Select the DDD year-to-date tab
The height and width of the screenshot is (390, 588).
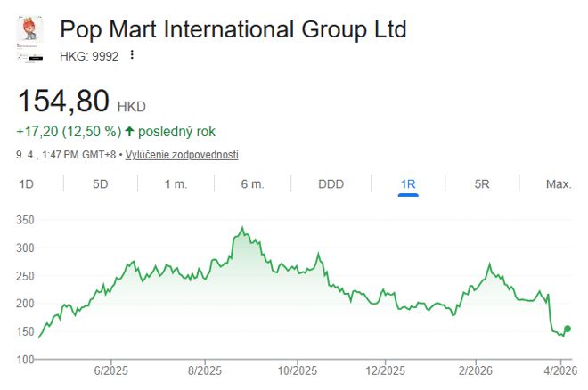331,184
